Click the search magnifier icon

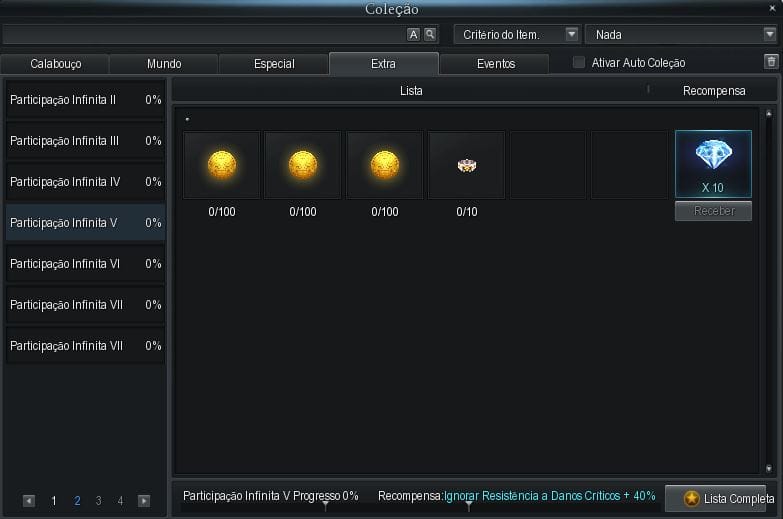pos(430,34)
